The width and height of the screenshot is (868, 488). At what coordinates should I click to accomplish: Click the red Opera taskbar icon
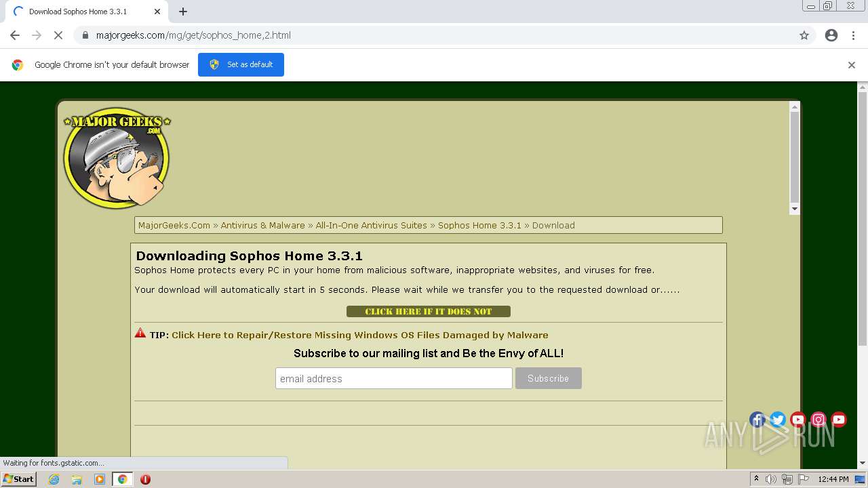point(145,479)
